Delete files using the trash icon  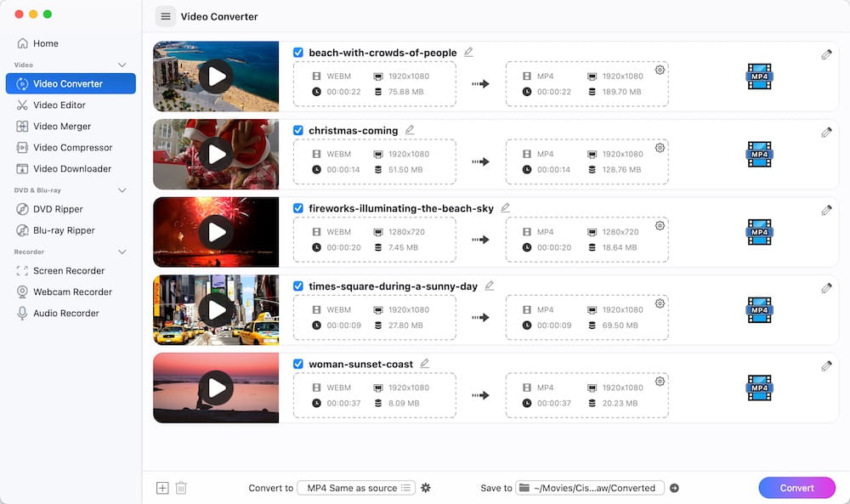point(181,488)
